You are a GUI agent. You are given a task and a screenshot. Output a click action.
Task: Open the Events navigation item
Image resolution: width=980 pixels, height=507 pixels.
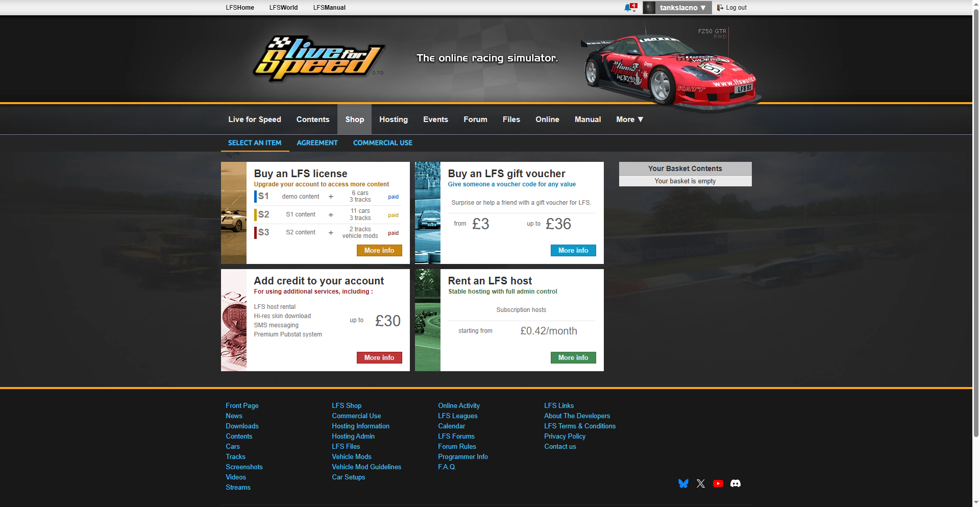[435, 119]
